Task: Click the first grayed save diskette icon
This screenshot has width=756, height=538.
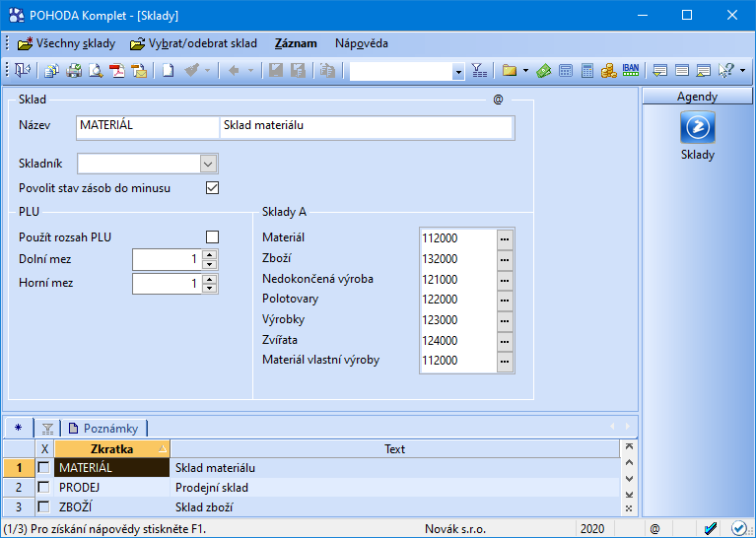Action: [276, 71]
